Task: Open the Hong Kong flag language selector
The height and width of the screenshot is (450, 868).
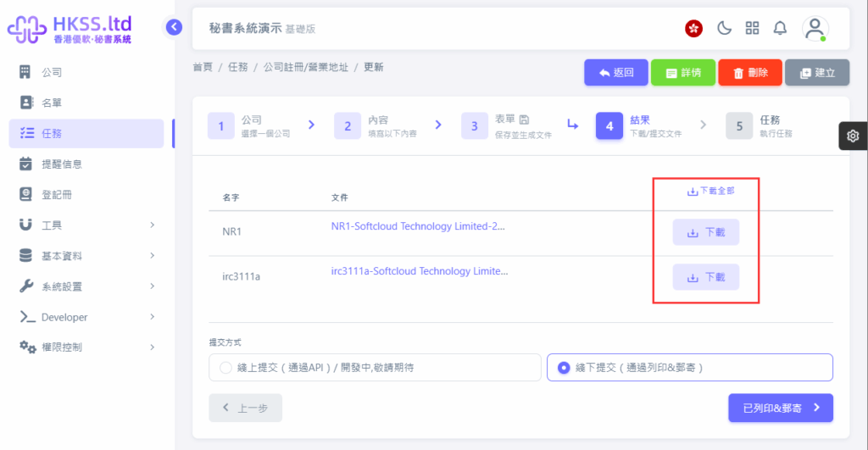Action: pos(693,28)
